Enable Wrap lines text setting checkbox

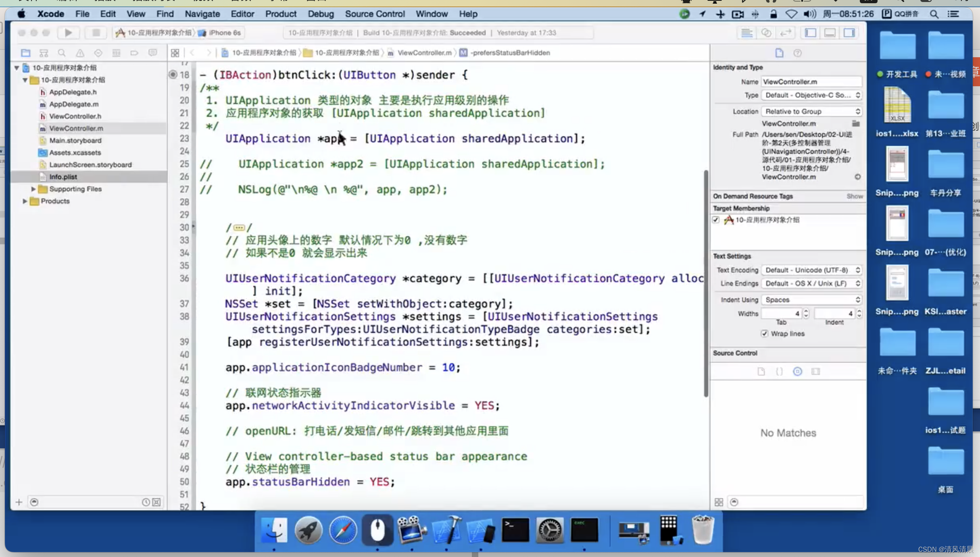tap(765, 333)
